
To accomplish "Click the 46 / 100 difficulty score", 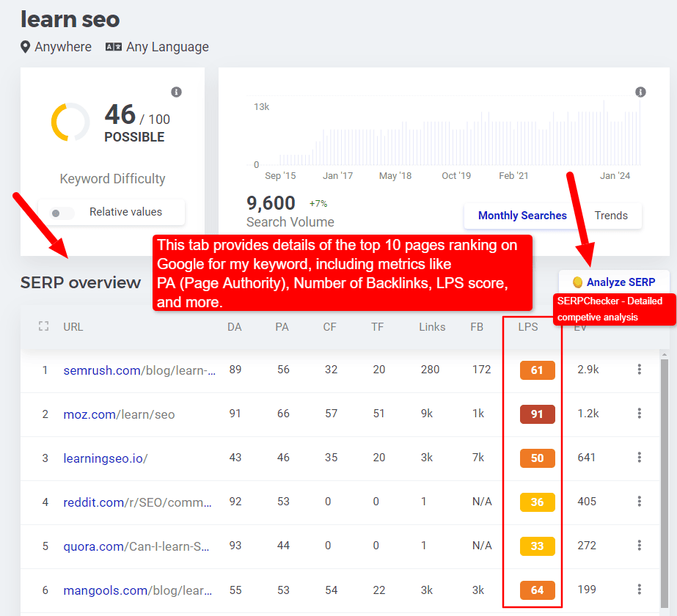I will [137, 115].
